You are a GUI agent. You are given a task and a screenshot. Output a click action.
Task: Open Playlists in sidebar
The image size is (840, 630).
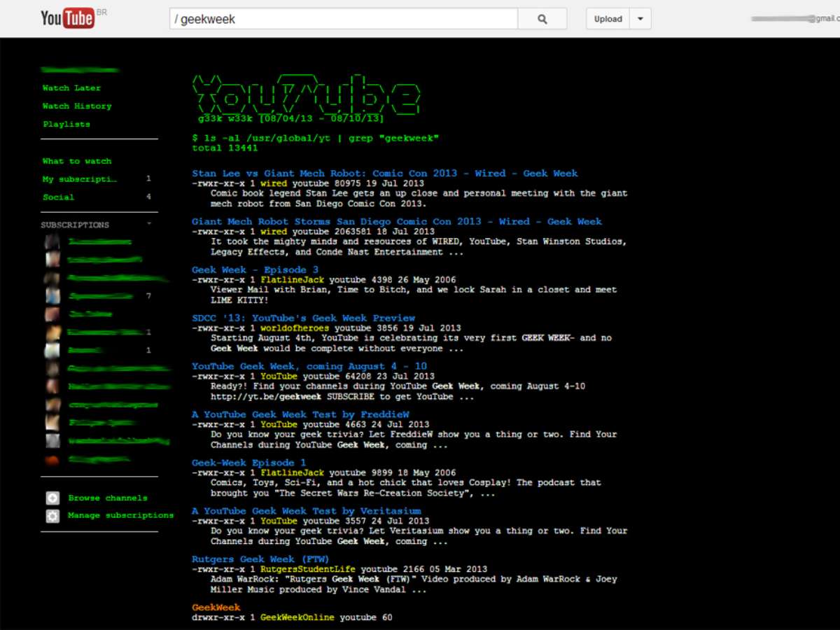pyautogui.click(x=66, y=125)
